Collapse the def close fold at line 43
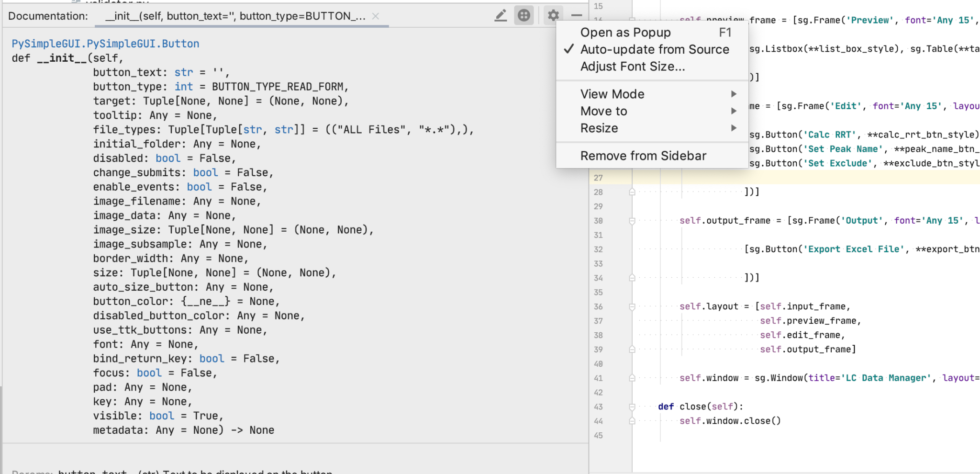Viewport: 980px width, 474px height. (632, 406)
